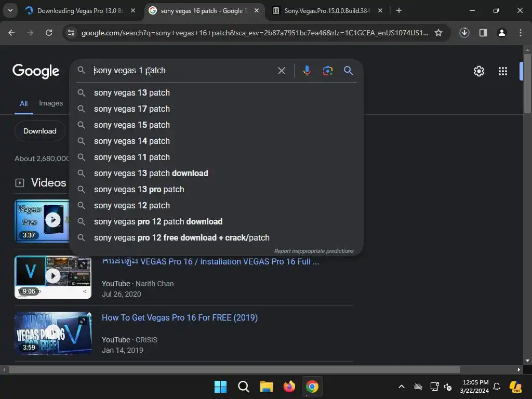
Task: Clear the search box with X
Action: pyautogui.click(x=281, y=71)
